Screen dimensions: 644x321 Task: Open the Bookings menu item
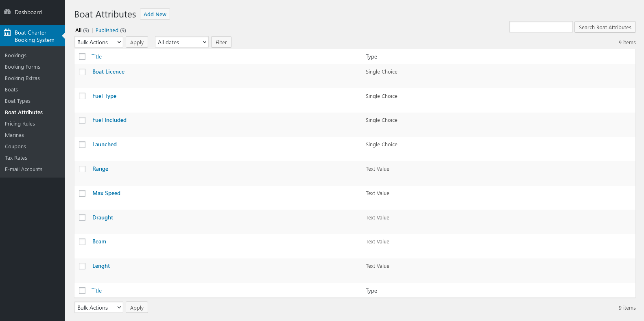[x=15, y=56]
